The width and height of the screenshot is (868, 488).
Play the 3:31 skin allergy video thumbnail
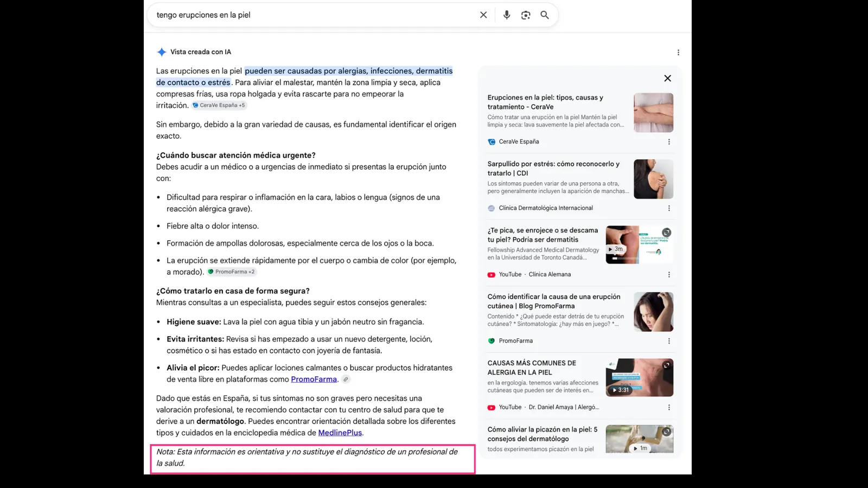pos(640,377)
